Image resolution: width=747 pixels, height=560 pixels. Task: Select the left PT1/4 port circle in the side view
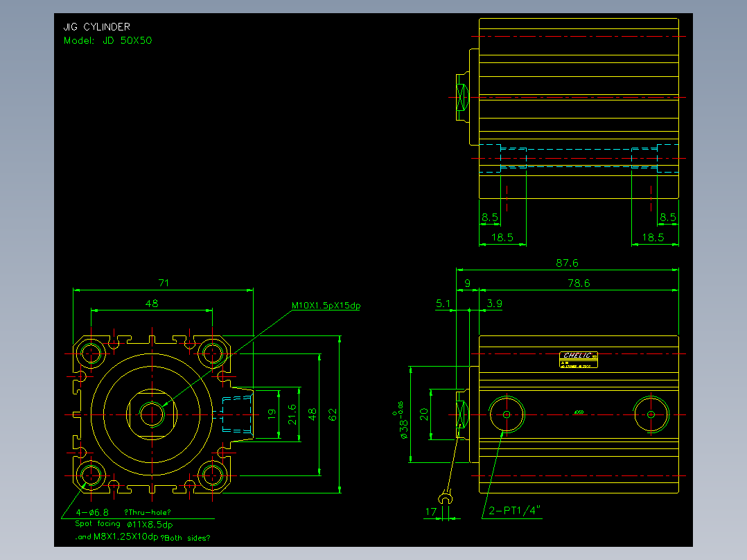(507, 414)
